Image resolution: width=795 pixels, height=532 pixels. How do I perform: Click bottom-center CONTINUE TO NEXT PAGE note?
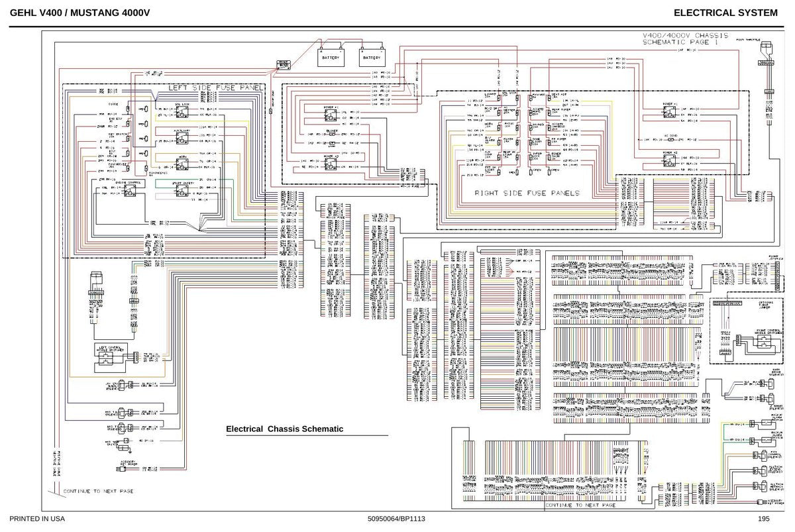click(x=580, y=505)
